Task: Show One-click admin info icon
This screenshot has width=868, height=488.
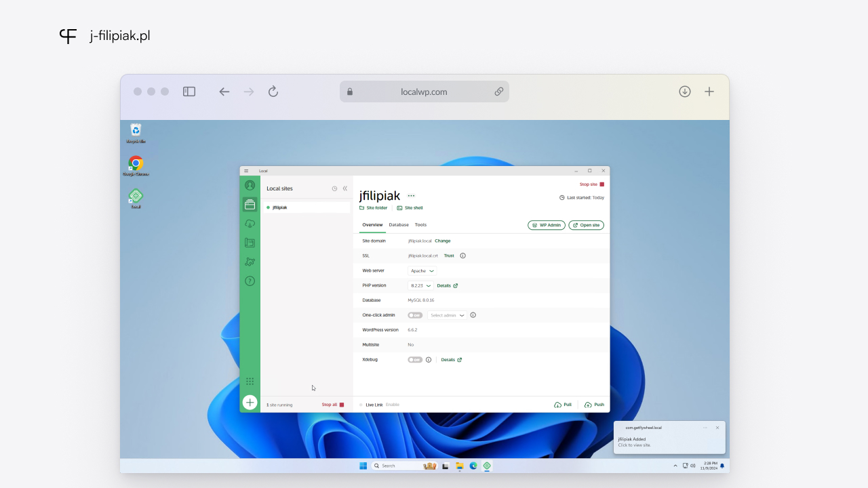Action: click(473, 315)
